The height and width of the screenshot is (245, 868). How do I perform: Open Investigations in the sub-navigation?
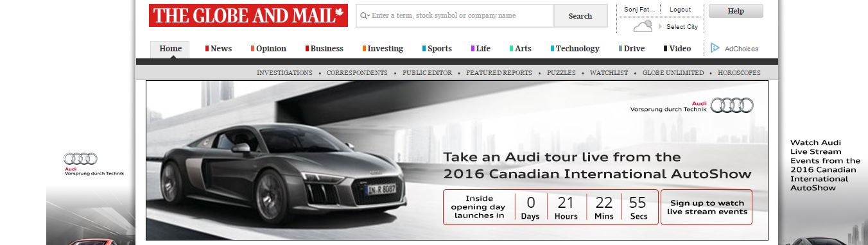[x=284, y=73]
